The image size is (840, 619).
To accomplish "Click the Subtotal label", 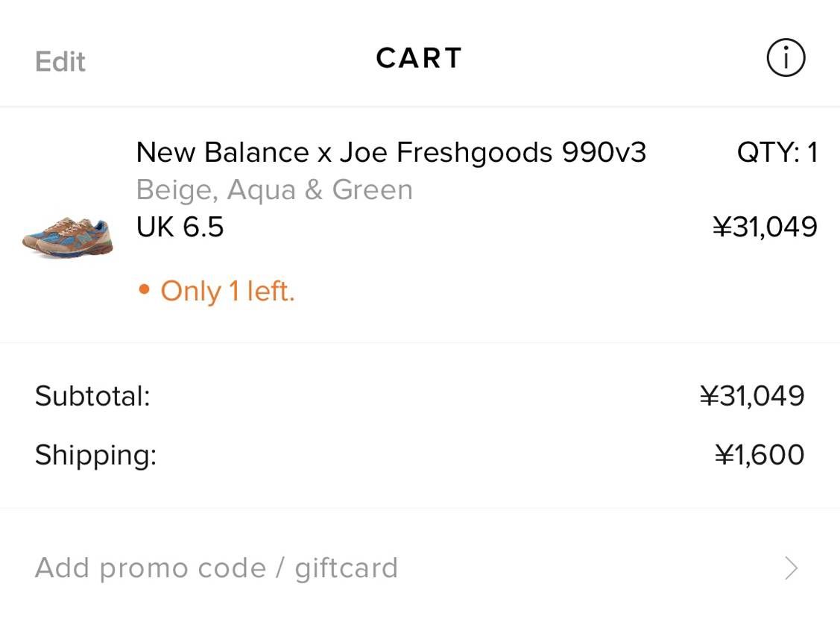I will coord(92,397).
